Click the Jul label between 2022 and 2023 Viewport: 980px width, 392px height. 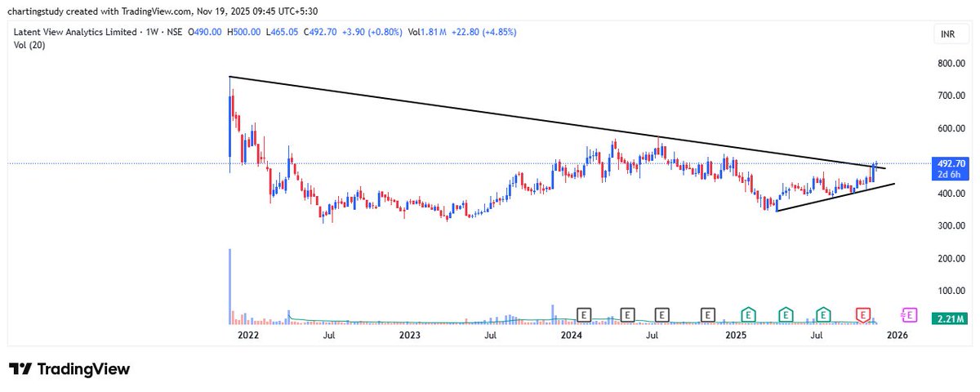point(328,335)
